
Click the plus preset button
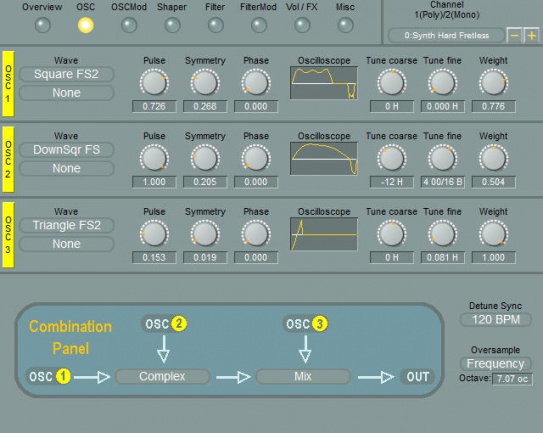(x=532, y=35)
